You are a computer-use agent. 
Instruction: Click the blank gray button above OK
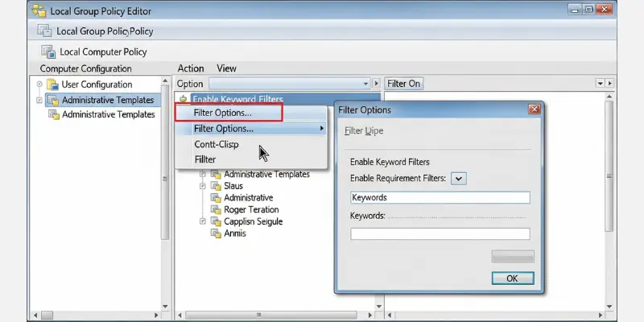(513, 257)
